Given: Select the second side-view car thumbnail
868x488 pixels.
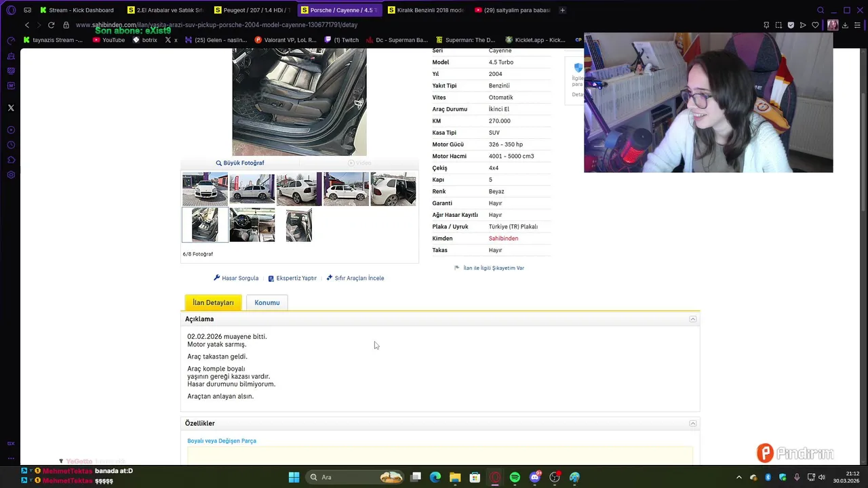Looking at the screenshot, I should [x=252, y=189].
